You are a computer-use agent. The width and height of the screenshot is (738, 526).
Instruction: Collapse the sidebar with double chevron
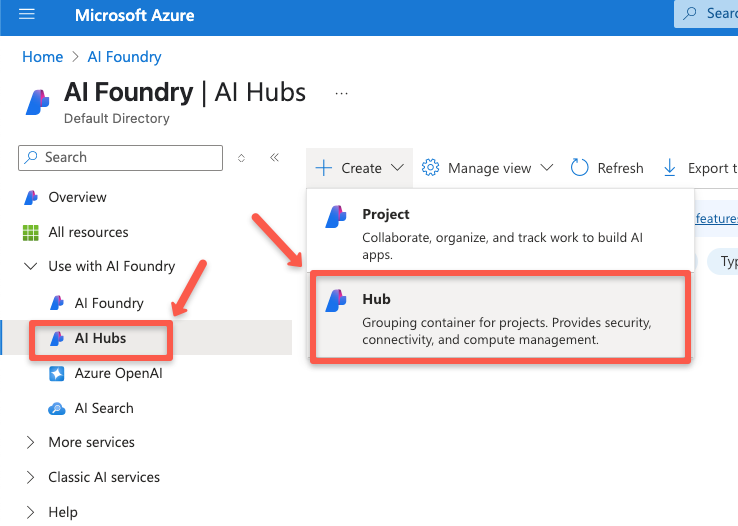(274, 158)
